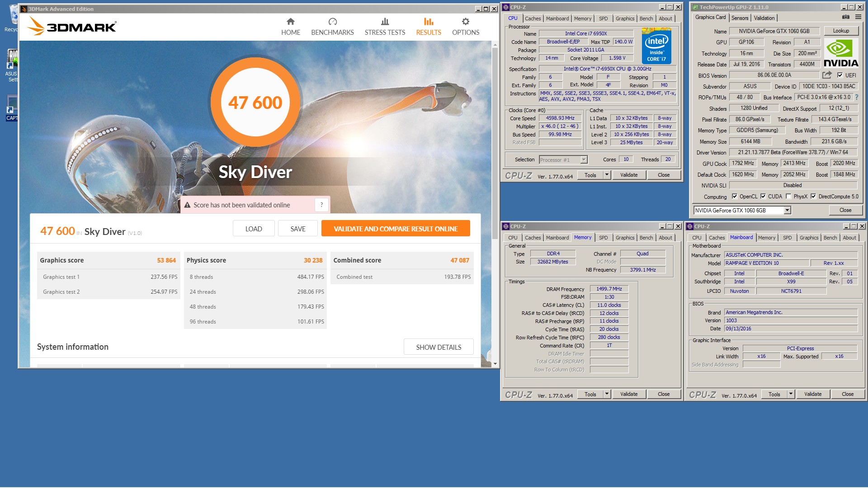
Task: Expand Tools dropdown arrow in CPU-Z Mainboard window
Action: 791,394
